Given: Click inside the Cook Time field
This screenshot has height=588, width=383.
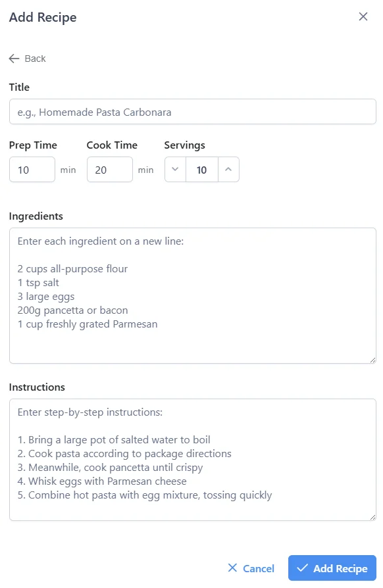Looking at the screenshot, I should tap(109, 169).
